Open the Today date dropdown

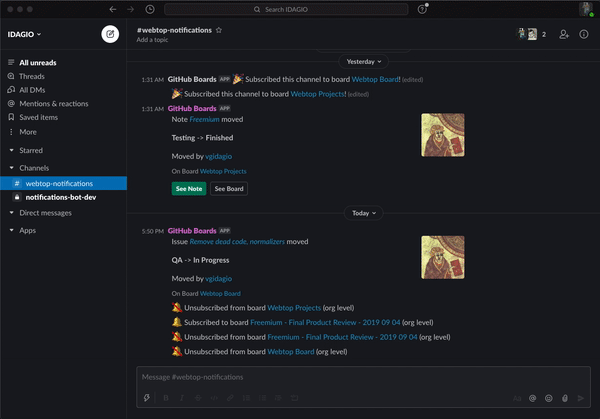pos(364,213)
